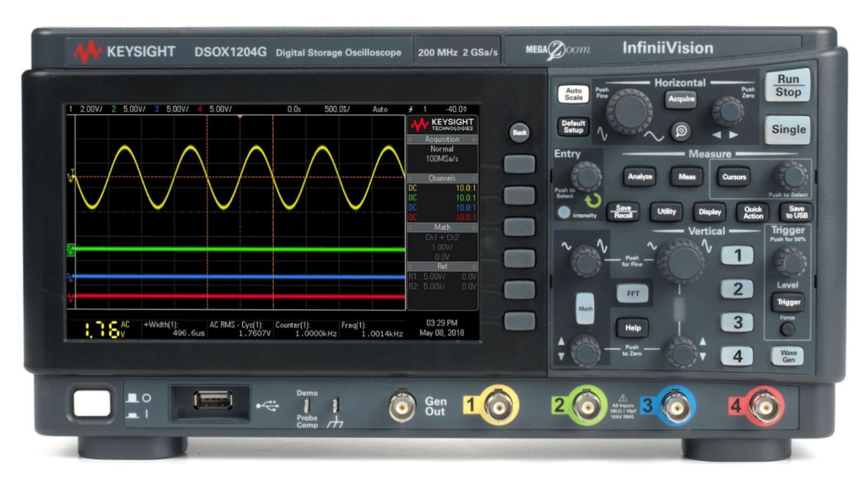The width and height of the screenshot is (868, 488).
Task: Open the Save Recall menu
Action: [622, 212]
